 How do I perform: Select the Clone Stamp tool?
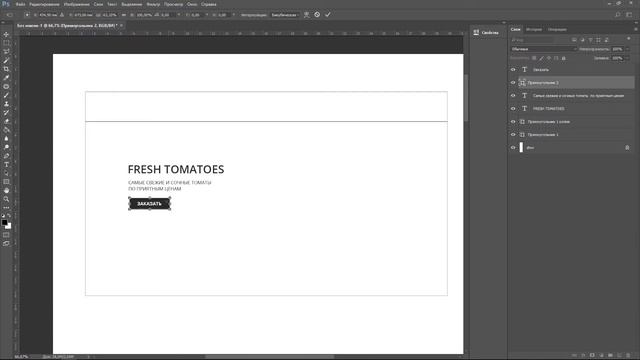(x=6, y=104)
